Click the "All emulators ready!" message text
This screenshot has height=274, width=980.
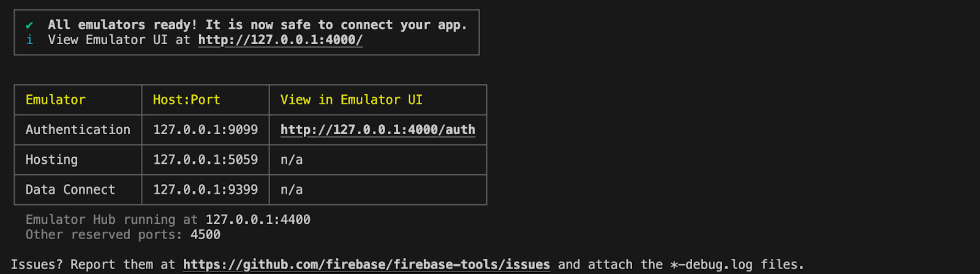[123, 25]
